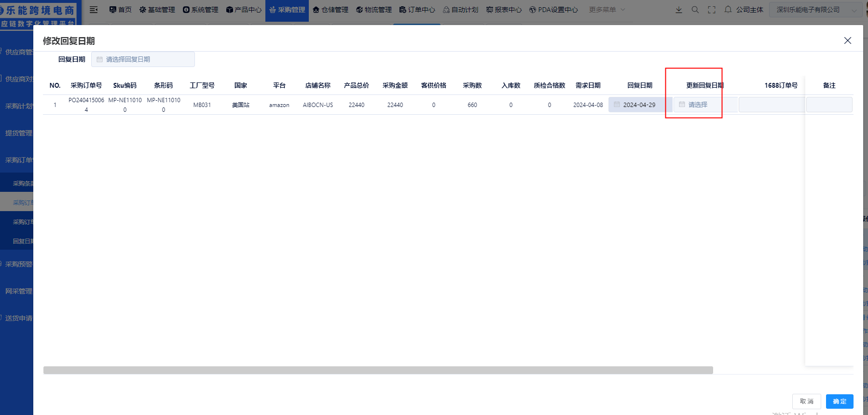Click the 2024-04-29 回复日期 field
The image size is (868, 415).
coord(639,105)
